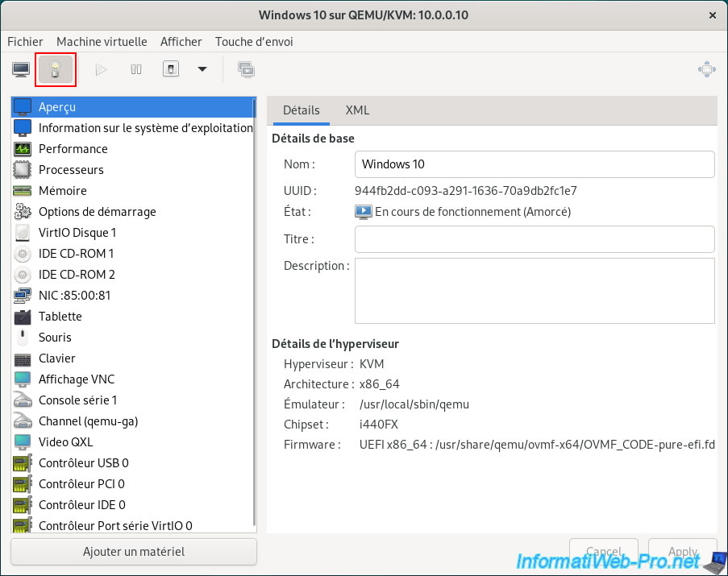Select the Contrôleur PCI 0 card icon
Image resolution: width=728 pixels, height=576 pixels.
click(x=23, y=484)
